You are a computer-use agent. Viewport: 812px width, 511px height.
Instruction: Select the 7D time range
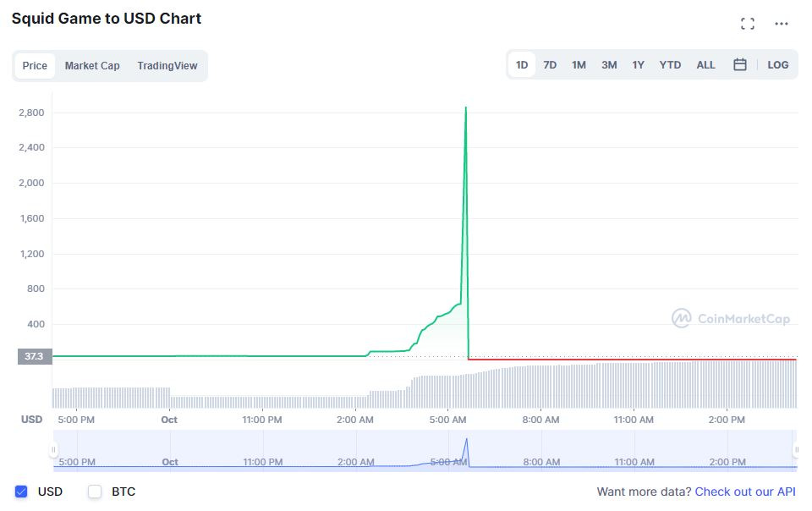550,64
